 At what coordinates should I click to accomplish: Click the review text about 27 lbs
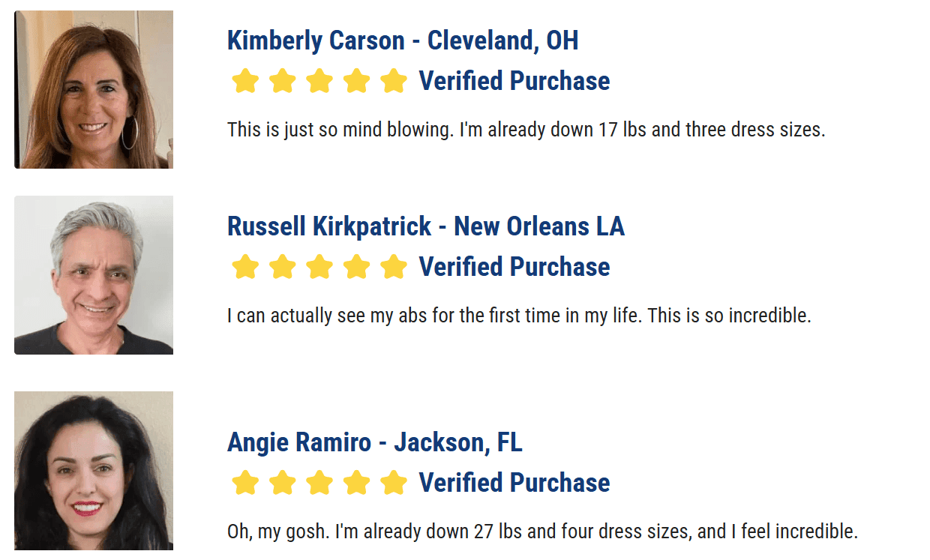tap(542, 532)
